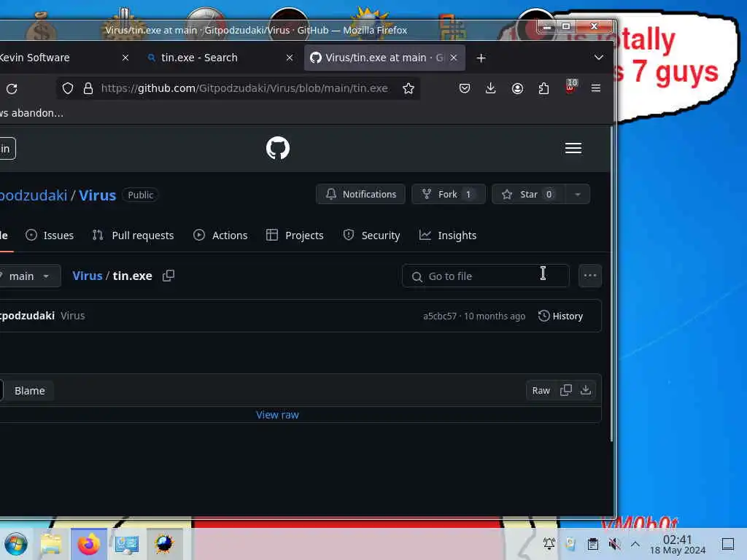The height and width of the screenshot is (560, 747).
Task: Open the Pull requests tab
Action: tap(133, 236)
